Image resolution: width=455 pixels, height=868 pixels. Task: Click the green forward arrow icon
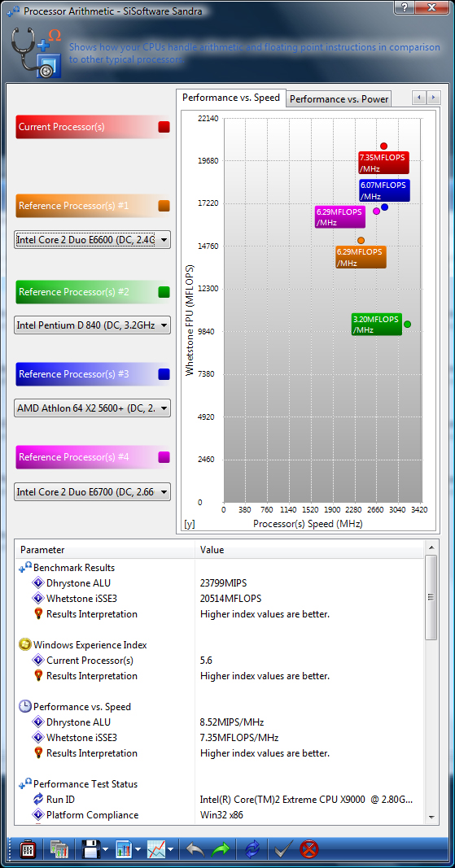[221, 848]
